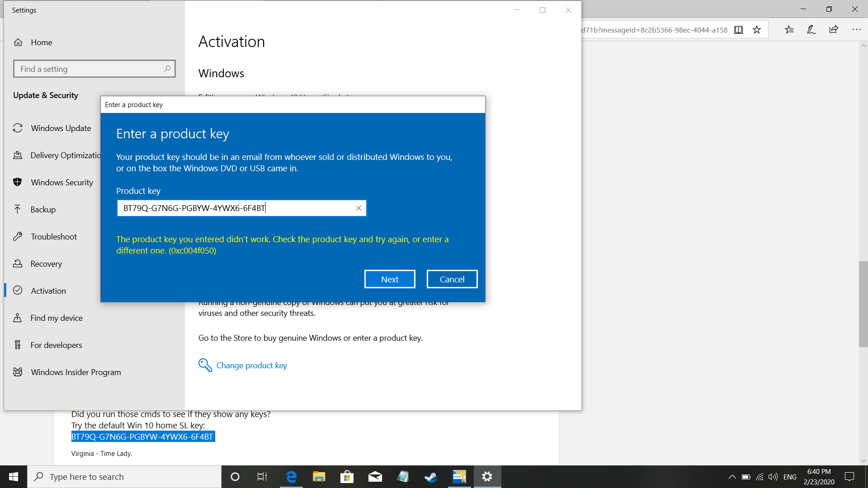868x488 pixels.
Task: Open Windows Insider Program page
Action: pyautogui.click(x=76, y=372)
